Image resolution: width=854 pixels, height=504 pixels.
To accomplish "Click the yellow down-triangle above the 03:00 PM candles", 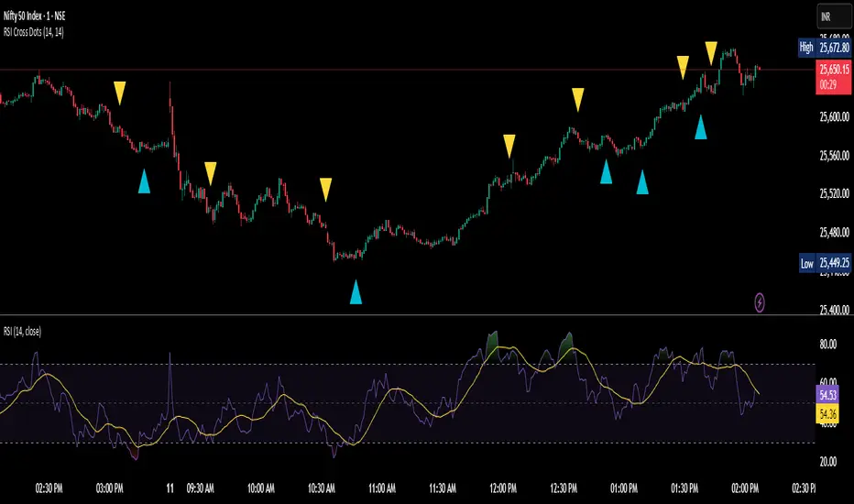I will (120, 93).
